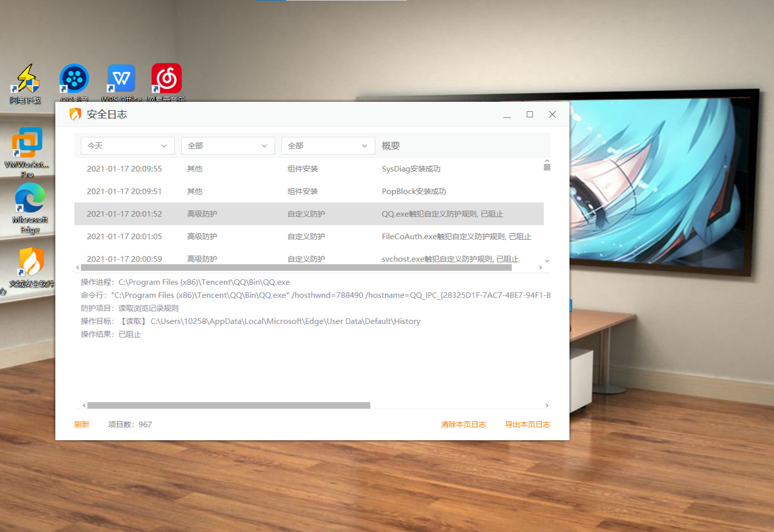The image size is (774, 532).
Task: Click the 命令行 detail line
Action: point(316,295)
